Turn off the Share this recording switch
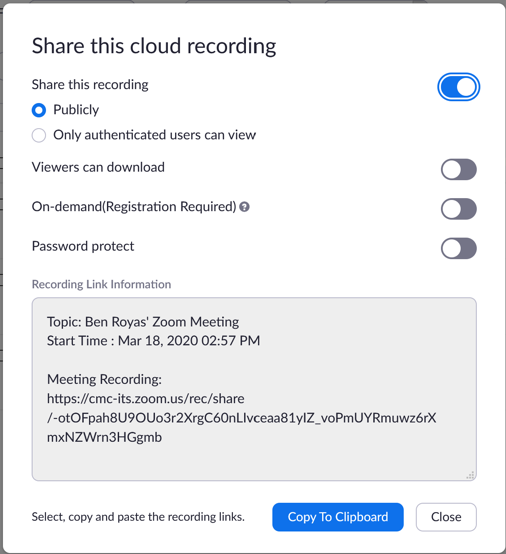 [x=458, y=87]
